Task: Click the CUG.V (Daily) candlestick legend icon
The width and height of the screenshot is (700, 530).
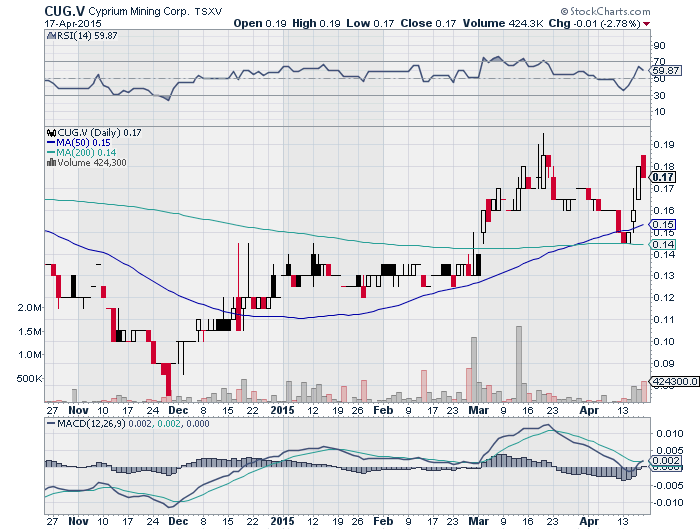Action: [x=51, y=132]
